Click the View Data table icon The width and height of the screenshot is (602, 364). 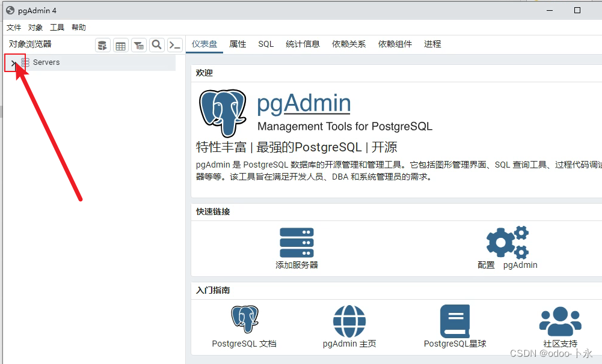pos(120,45)
